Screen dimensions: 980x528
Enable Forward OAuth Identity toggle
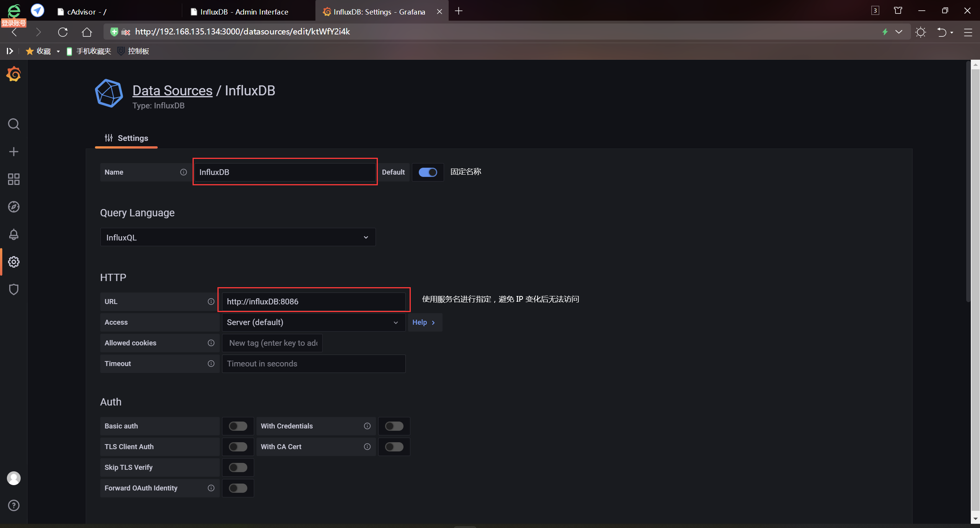[238, 488]
